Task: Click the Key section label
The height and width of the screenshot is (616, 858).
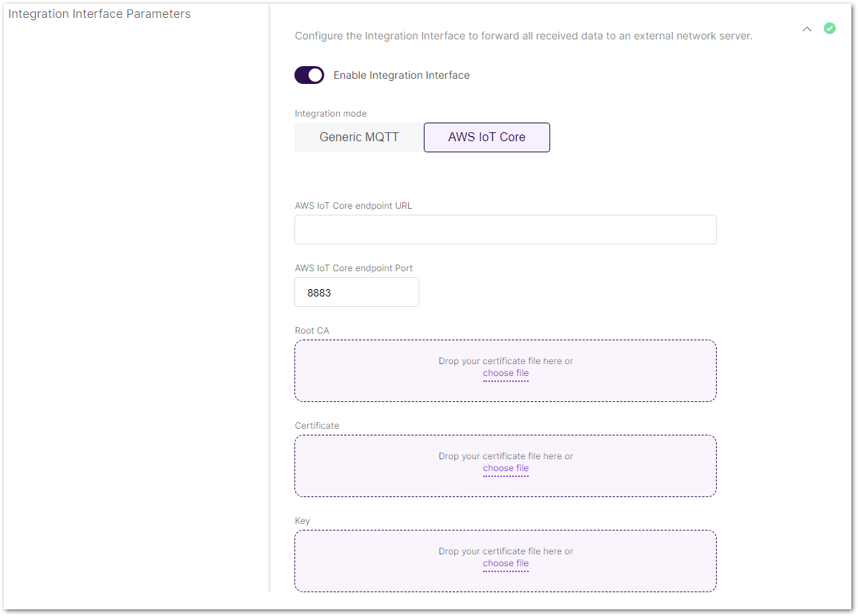Action: point(302,520)
